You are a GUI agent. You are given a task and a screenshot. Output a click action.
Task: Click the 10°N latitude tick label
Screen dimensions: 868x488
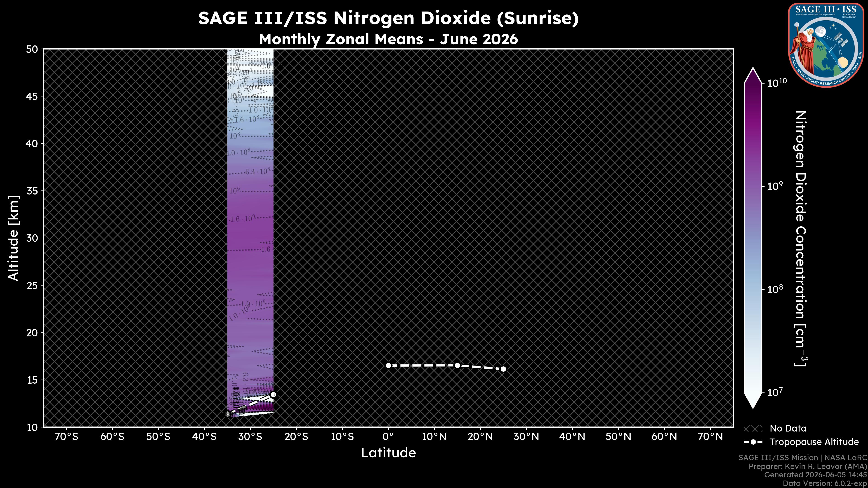point(434,437)
